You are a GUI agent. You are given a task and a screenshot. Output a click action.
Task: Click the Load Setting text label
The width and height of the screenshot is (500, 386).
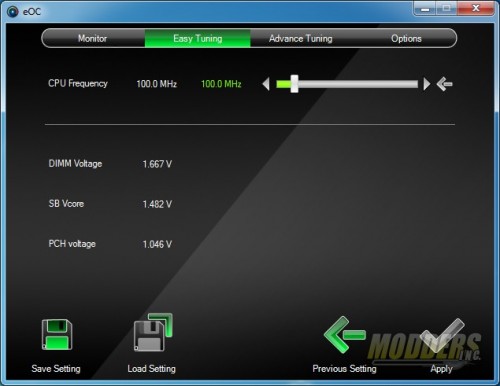tap(152, 369)
